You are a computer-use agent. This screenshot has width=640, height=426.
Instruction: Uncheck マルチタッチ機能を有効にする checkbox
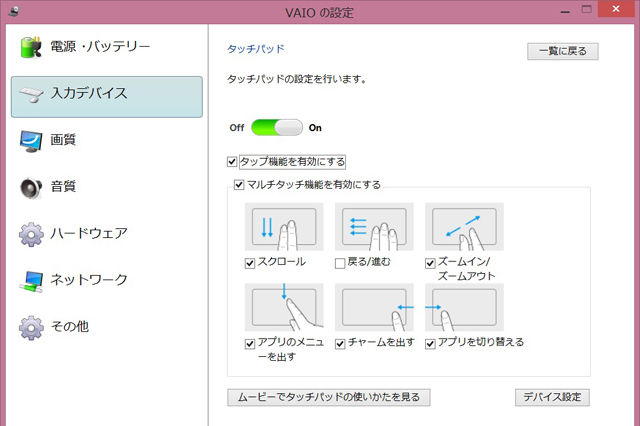click(239, 185)
